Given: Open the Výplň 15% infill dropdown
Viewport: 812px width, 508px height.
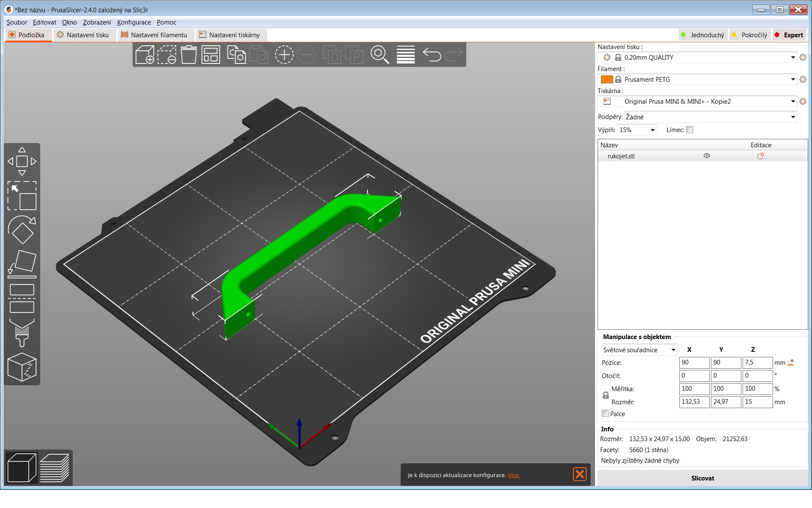Looking at the screenshot, I should pos(637,130).
